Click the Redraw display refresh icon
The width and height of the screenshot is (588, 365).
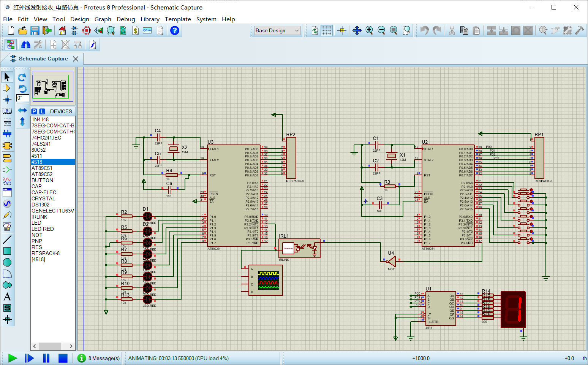pos(315,30)
